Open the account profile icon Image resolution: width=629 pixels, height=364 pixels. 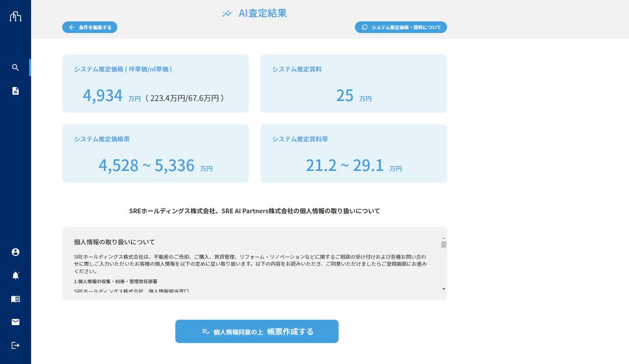point(15,252)
